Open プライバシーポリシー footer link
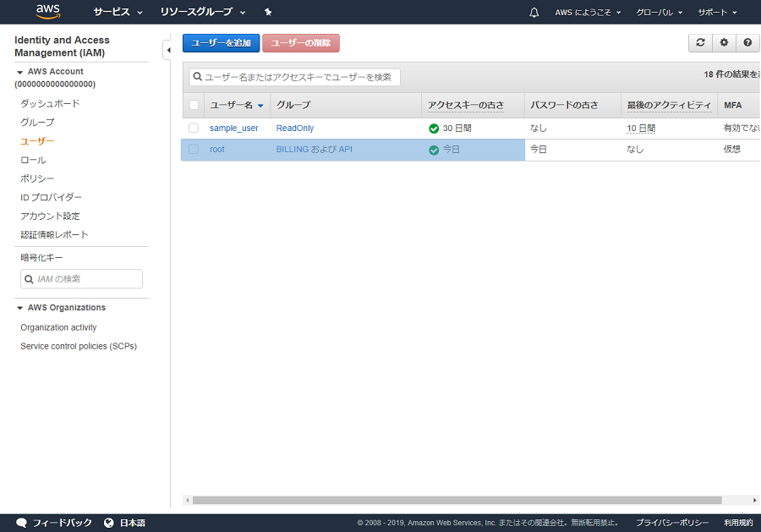 pyautogui.click(x=672, y=523)
